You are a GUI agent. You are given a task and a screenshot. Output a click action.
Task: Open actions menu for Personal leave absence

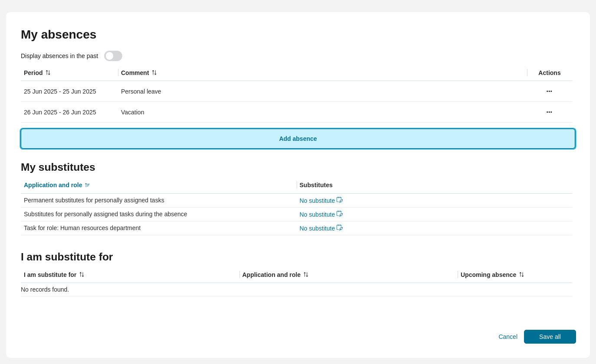click(549, 91)
